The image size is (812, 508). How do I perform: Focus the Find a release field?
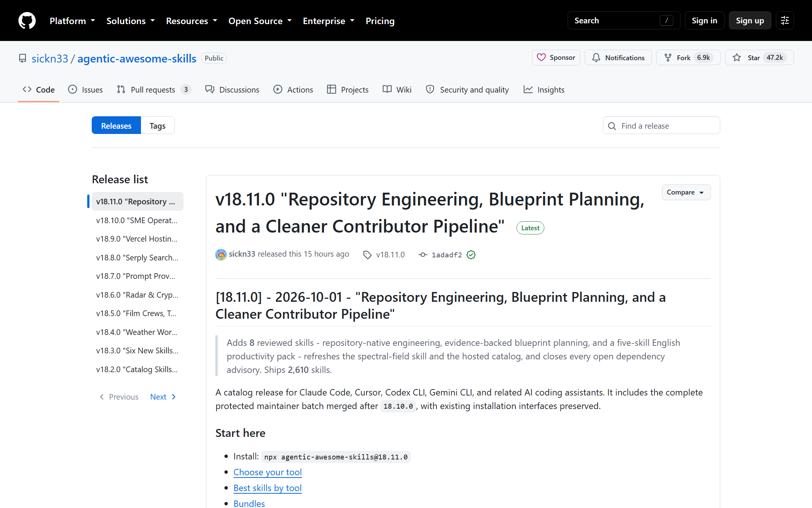[x=662, y=125]
